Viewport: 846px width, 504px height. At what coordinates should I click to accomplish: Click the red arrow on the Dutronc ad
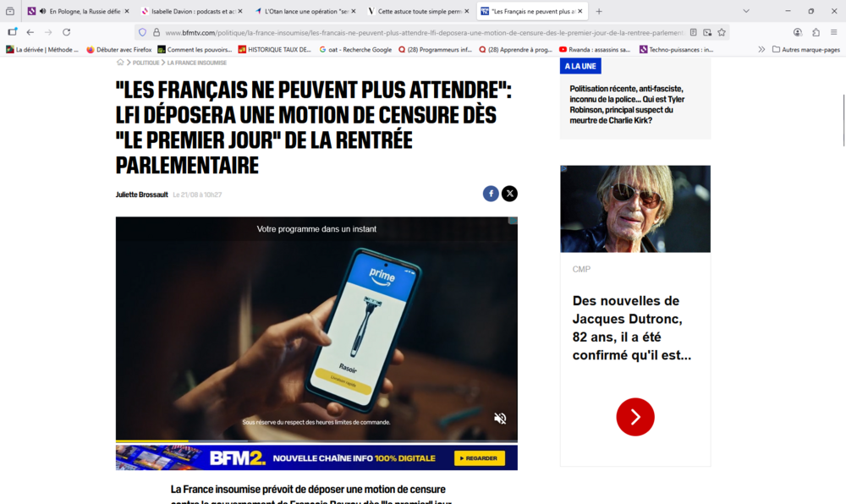[x=635, y=417]
